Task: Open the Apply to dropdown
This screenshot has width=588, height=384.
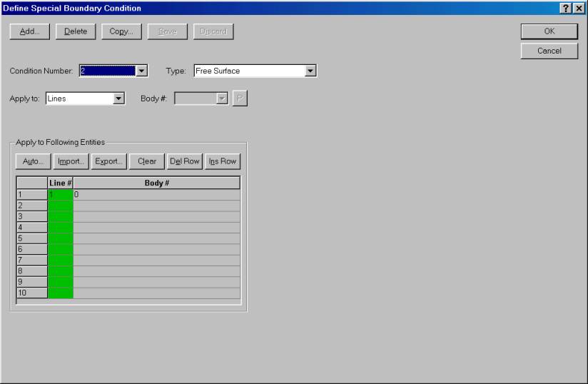Action: (x=119, y=98)
